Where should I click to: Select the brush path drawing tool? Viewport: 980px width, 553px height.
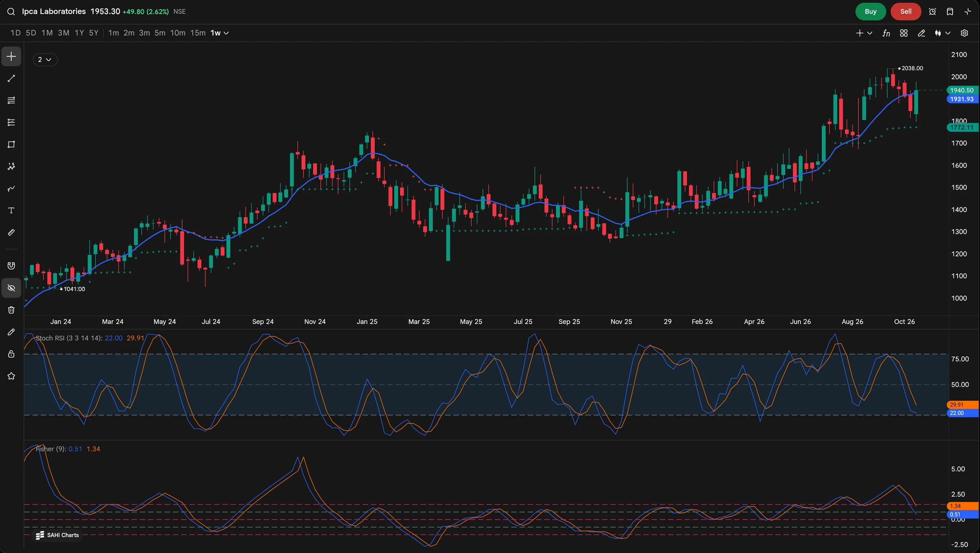coord(11,189)
